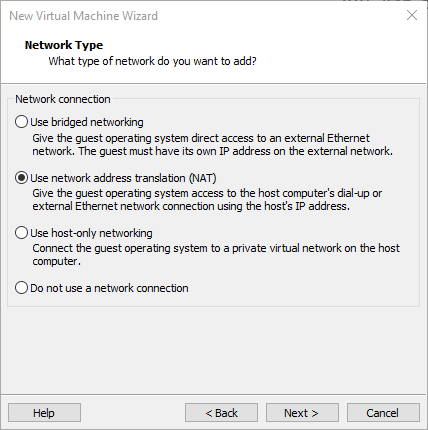Close the wizard with the X icon
This screenshot has height=430, width=428.
click(412, 15)
